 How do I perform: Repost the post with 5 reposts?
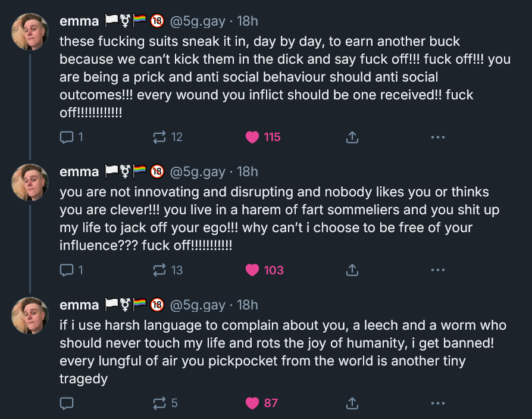click(x=159, y=403)
